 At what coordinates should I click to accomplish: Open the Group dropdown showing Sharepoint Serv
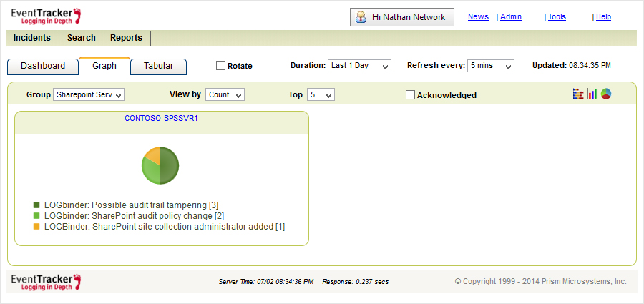88,95
